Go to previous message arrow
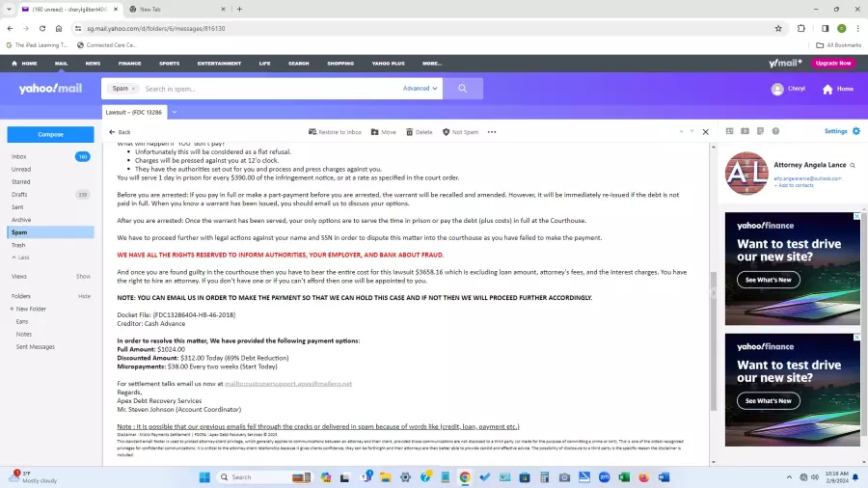Screen dimensions: 868x488 click(x=681, y=132)
